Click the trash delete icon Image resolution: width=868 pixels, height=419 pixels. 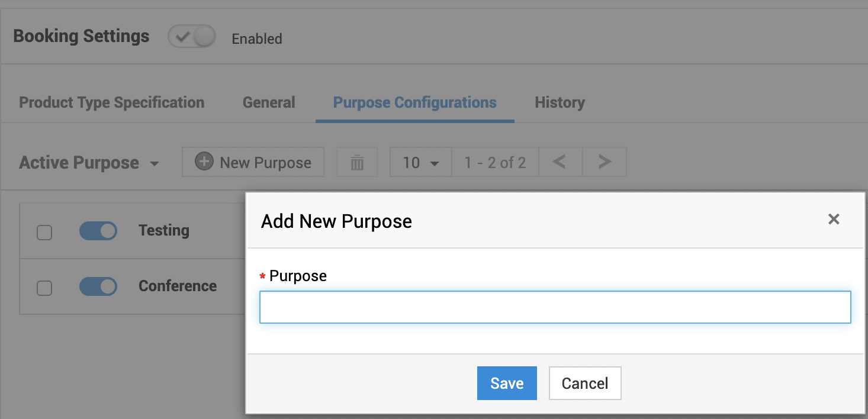(357, 163)
